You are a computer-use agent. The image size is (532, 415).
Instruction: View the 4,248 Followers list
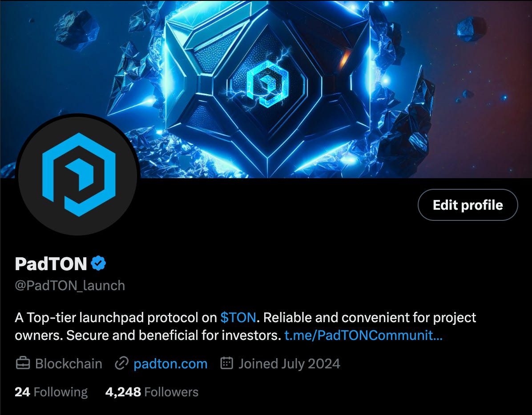(152, 392)
